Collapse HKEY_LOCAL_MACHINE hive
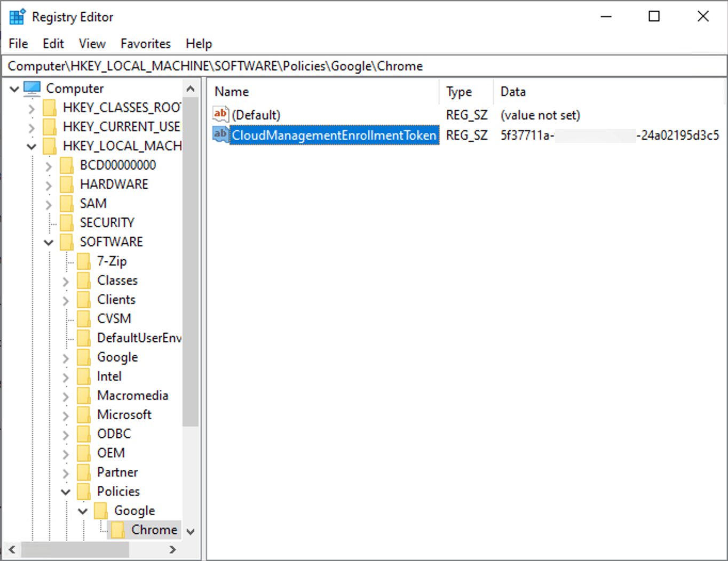This screenshot has width=728, height=561. [31, 147]
